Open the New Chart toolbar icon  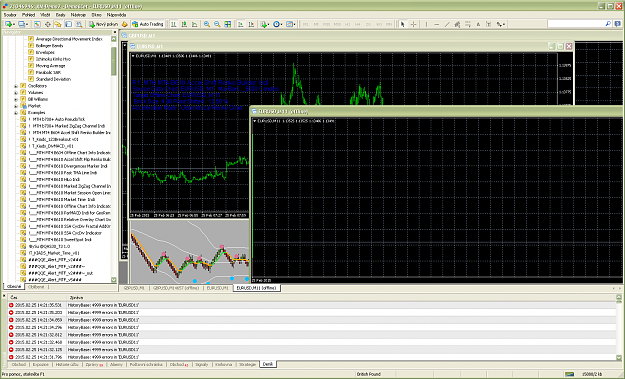[x=9, y=24]
